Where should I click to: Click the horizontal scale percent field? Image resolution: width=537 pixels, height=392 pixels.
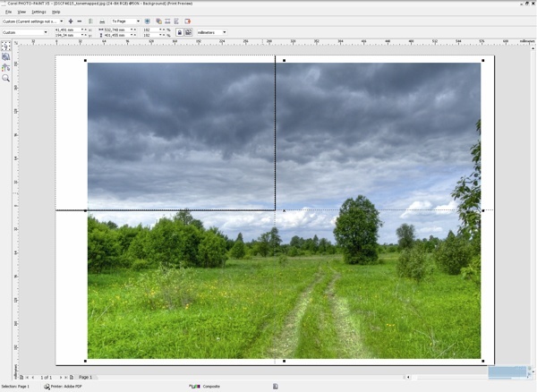pyautogui.click(x=153, y=30)
